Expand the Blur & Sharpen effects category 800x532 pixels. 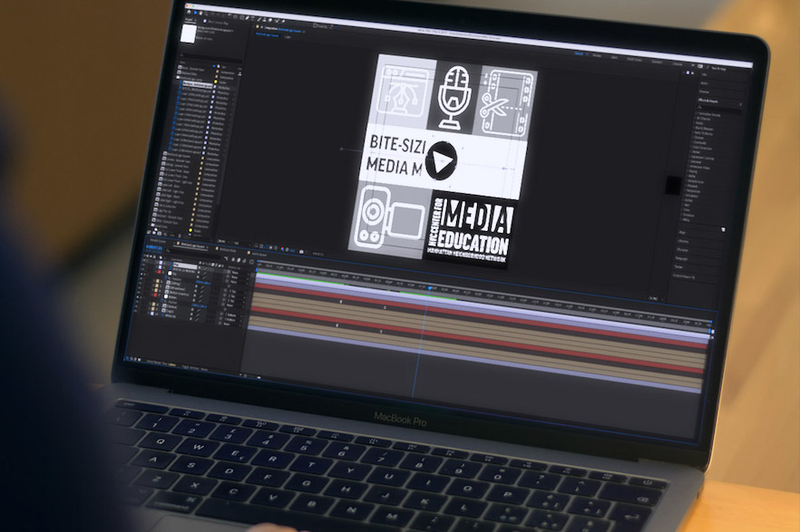[704, 129]
